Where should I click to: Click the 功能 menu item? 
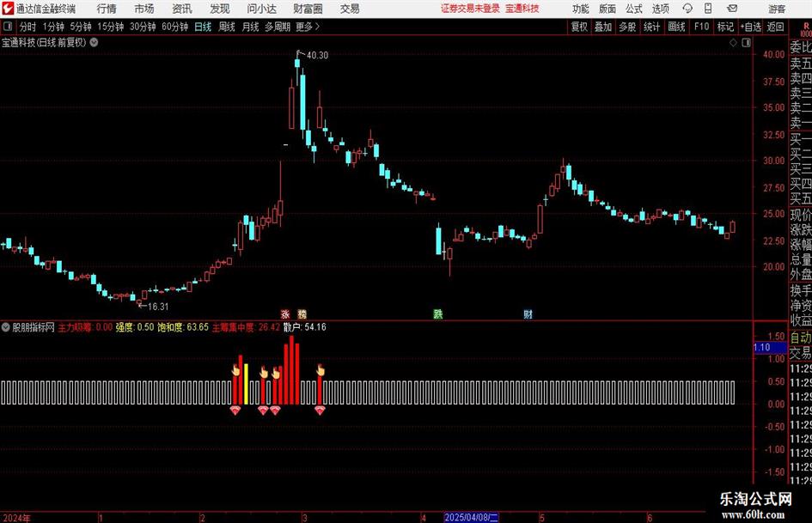[x=581, y=9]
